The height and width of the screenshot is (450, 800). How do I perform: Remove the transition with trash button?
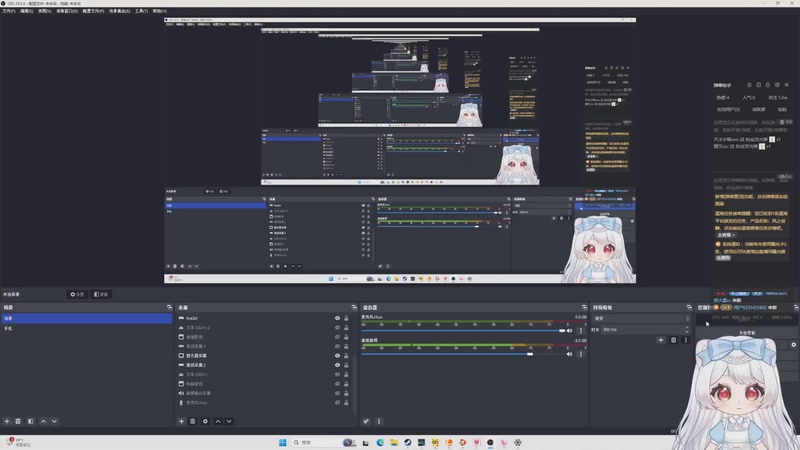tap(673, 340)
